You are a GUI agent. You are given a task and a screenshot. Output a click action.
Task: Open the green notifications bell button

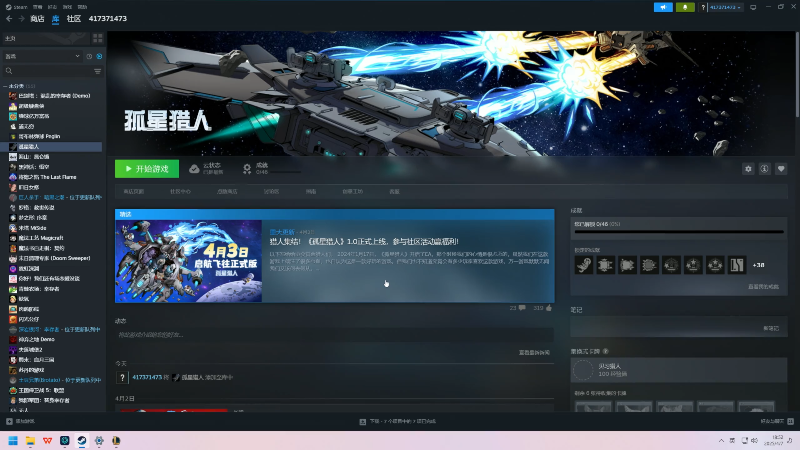click(685, 7)
